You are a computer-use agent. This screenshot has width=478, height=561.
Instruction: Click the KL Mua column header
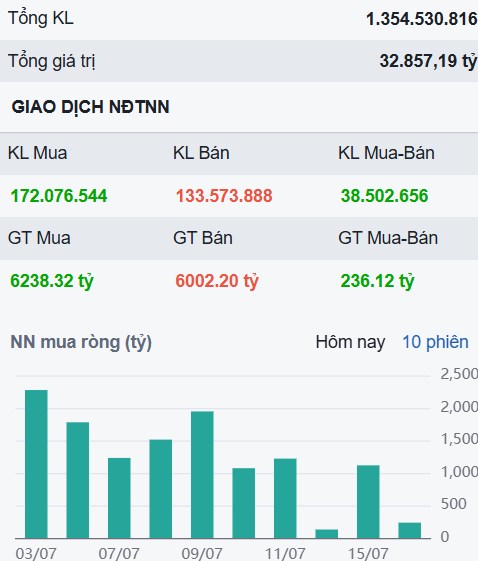coord(38,153)
